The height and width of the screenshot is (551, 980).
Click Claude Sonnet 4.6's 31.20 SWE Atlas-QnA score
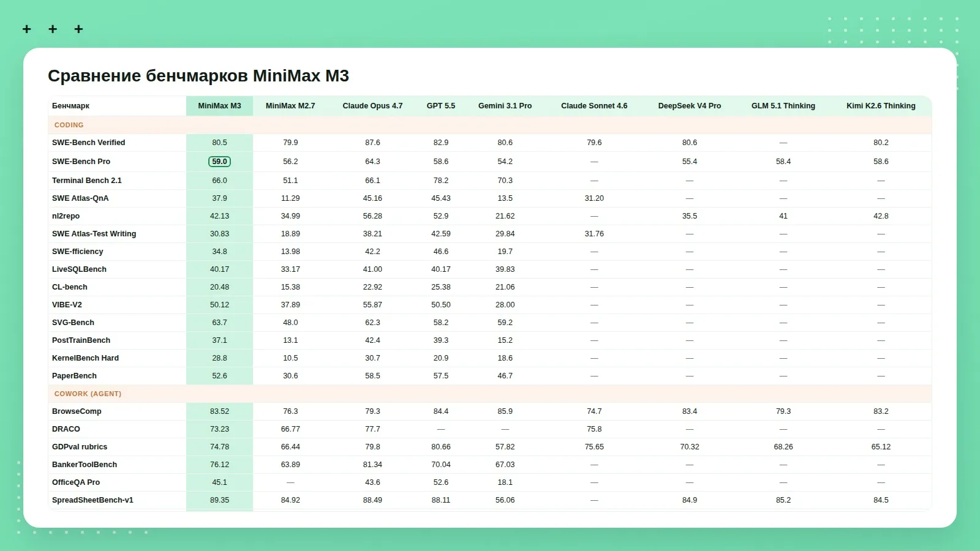pos(594,198)
